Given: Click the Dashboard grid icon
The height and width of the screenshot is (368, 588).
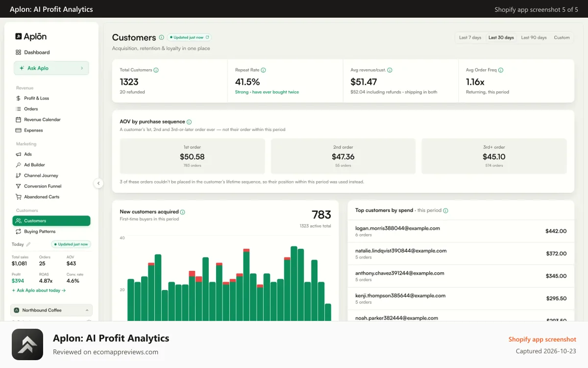Looking at the screenshot, I should (x=18, y=52).
